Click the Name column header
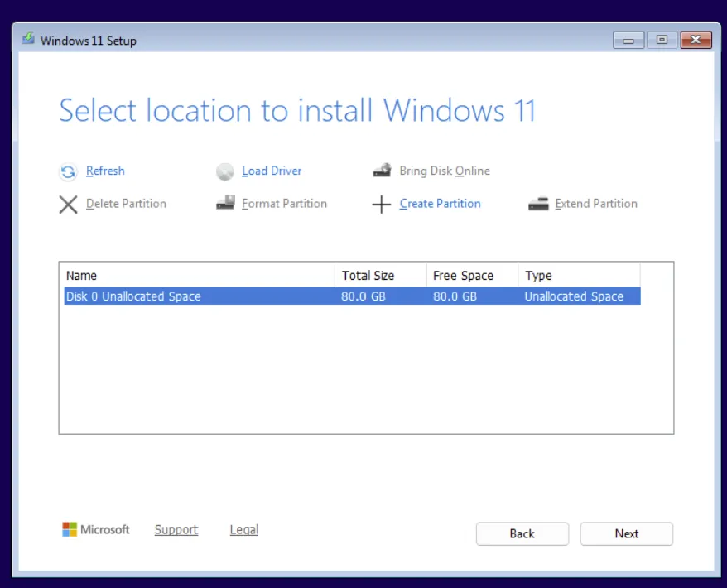This screenshot has width=727, height=588. click(200, 276)
